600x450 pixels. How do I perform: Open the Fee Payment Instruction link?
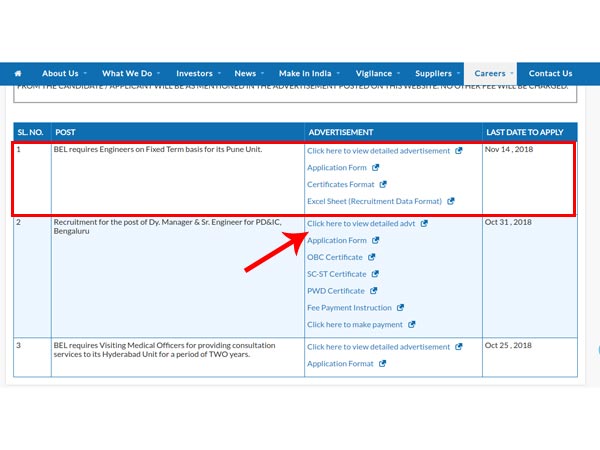coord(349,308)
